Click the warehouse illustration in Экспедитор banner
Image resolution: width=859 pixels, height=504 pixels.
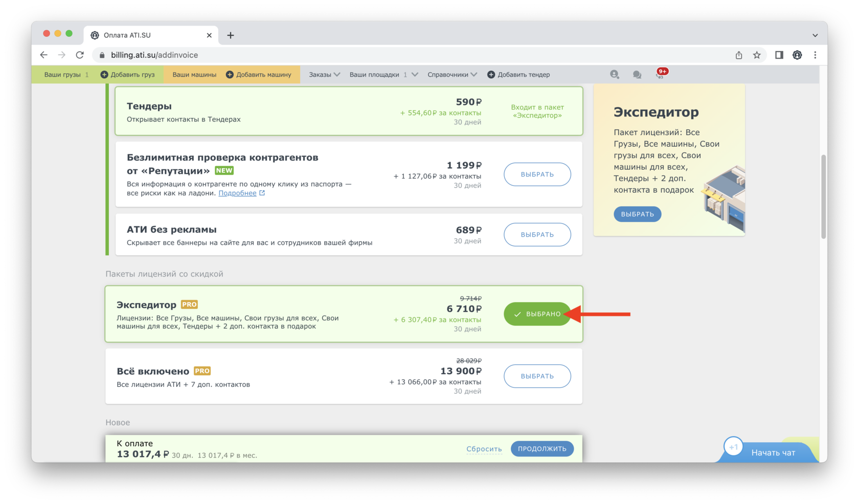click(x=724, y=198)
